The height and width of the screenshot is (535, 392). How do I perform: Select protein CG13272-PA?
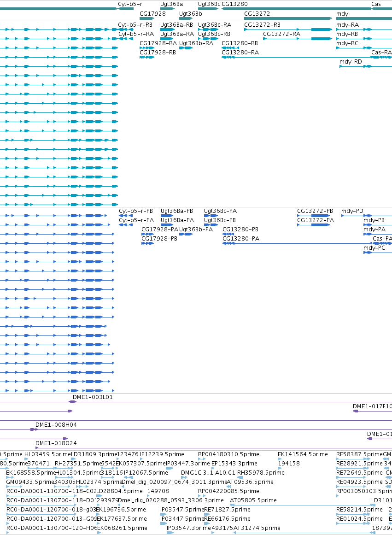[x=316, y=220]
